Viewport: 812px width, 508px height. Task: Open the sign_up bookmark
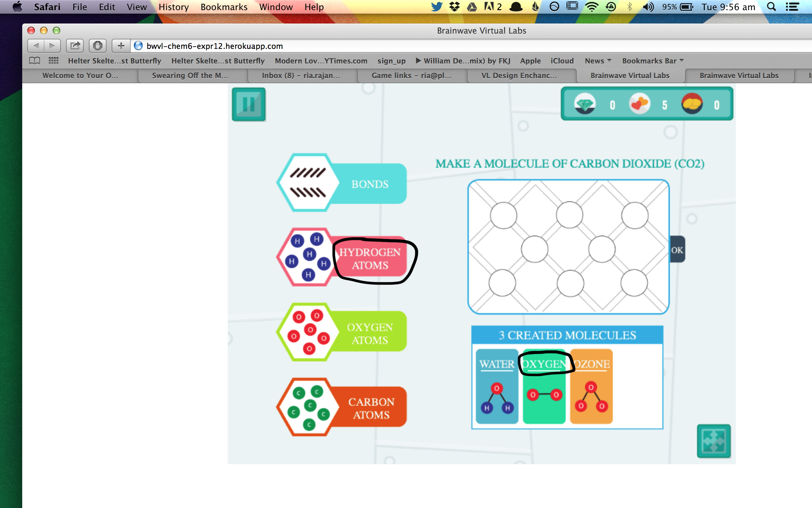click(391, 61)
